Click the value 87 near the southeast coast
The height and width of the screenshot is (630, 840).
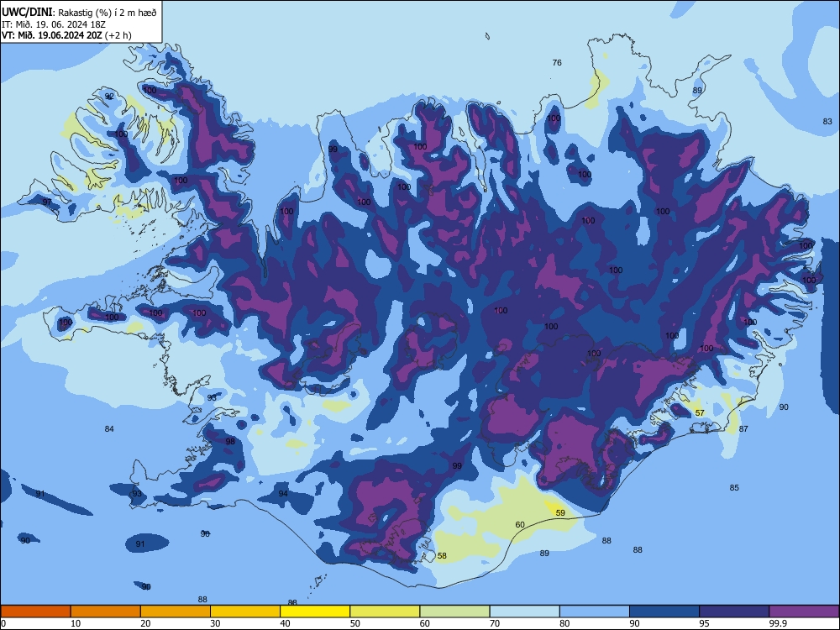tap(743, 428)
